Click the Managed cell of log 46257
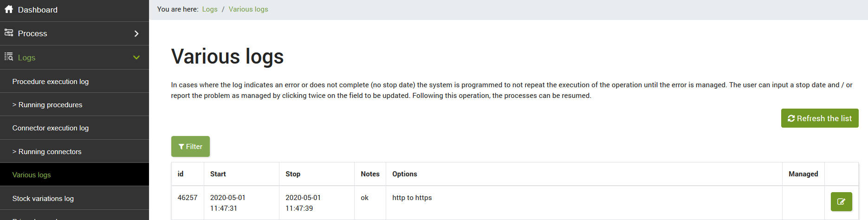 tap(803, 203)
